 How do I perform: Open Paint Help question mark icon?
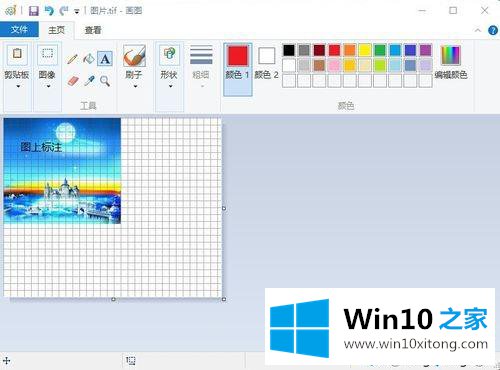[x=493, y=30]
